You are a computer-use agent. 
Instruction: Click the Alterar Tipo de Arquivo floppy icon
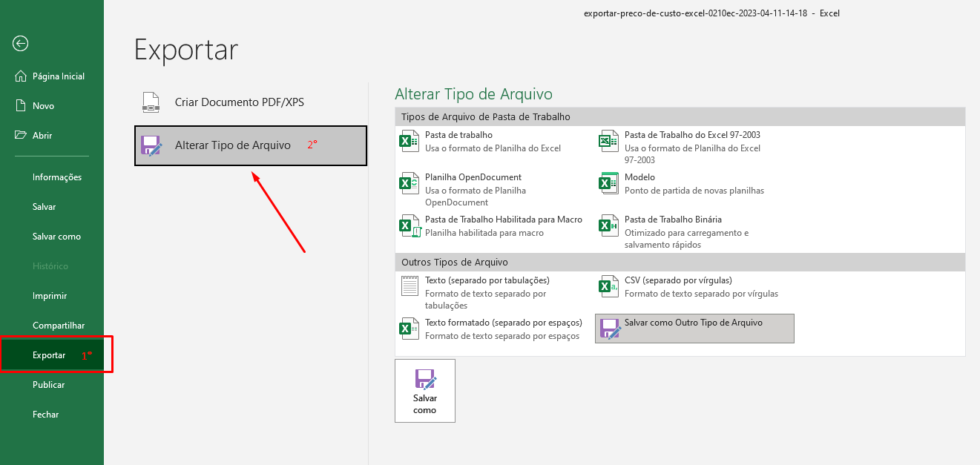pyautogui.click(x=151, y=145)
